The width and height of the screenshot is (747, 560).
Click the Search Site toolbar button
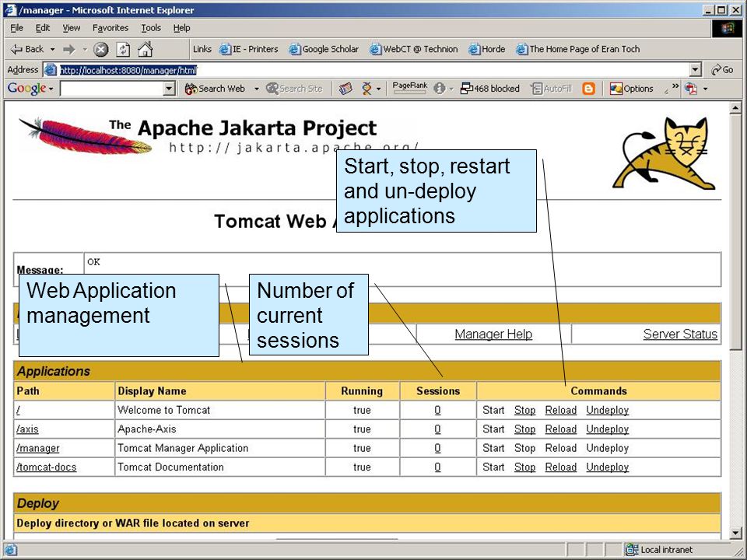294,89
